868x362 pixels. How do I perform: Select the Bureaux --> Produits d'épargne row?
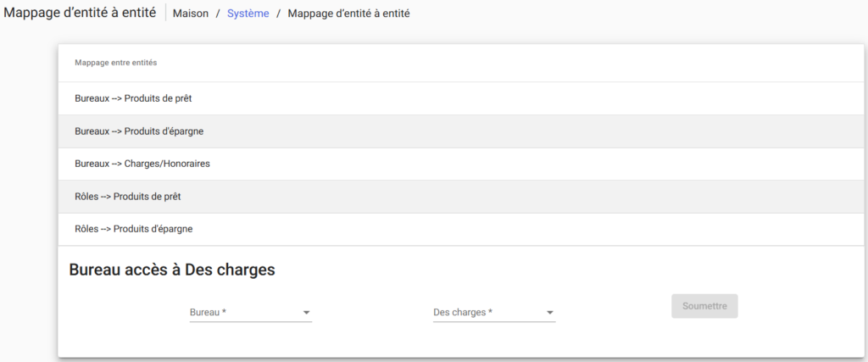pyautogui.click(x=138, y=131)
